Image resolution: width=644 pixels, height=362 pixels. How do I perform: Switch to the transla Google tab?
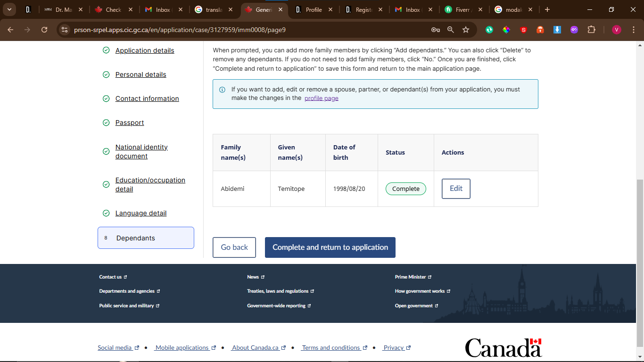tap(213, 9)
